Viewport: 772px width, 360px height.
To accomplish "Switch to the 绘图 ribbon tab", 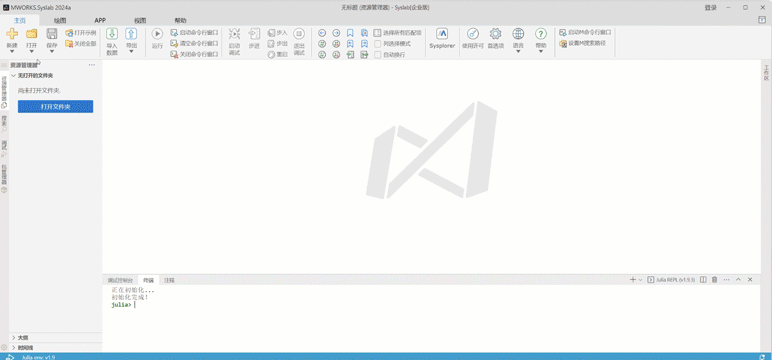I will (x=60, y=21).
